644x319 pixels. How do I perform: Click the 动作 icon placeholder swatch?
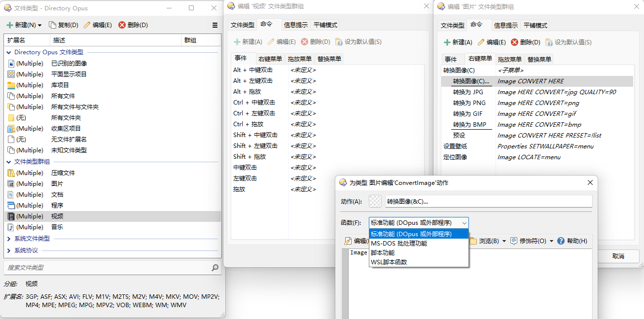click(x=375, y=201)
